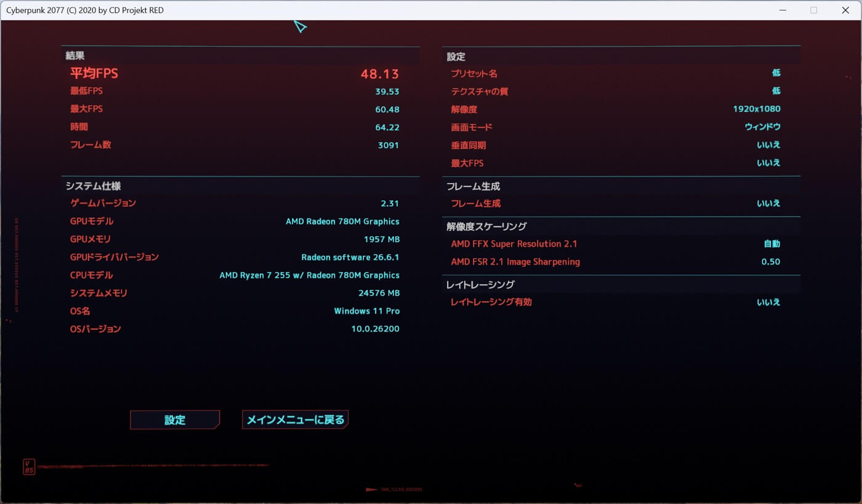Click OS name Windows 11 Pro
The image size is (862, 504).
point(367,311)
